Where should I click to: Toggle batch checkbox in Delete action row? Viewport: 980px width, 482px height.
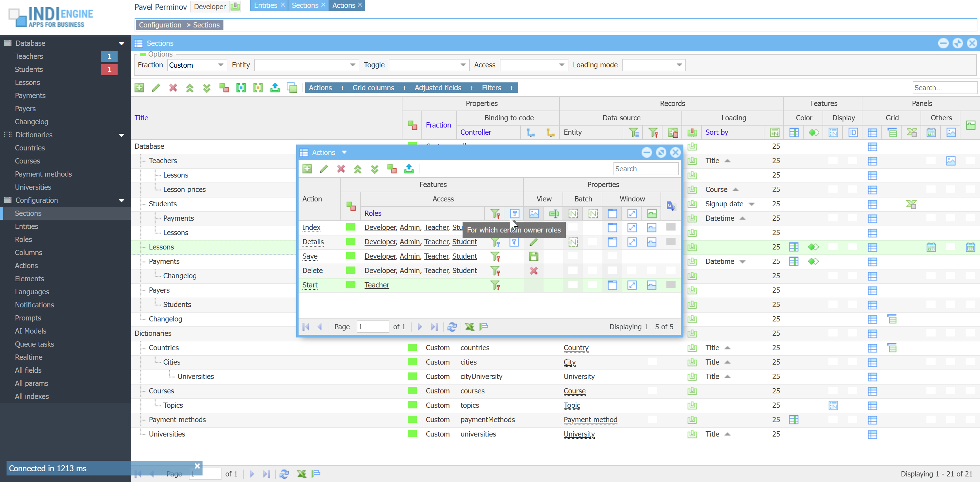click(573, 270)
